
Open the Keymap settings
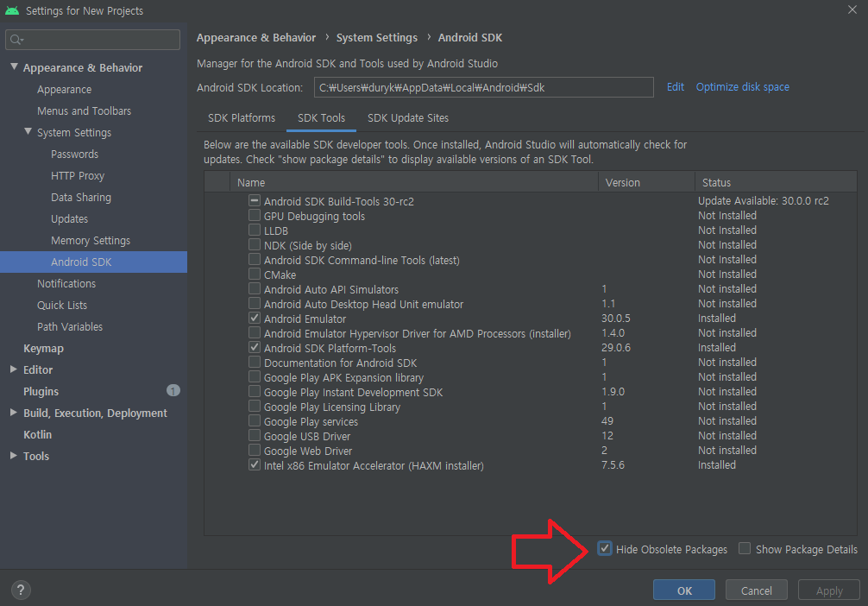43,349
